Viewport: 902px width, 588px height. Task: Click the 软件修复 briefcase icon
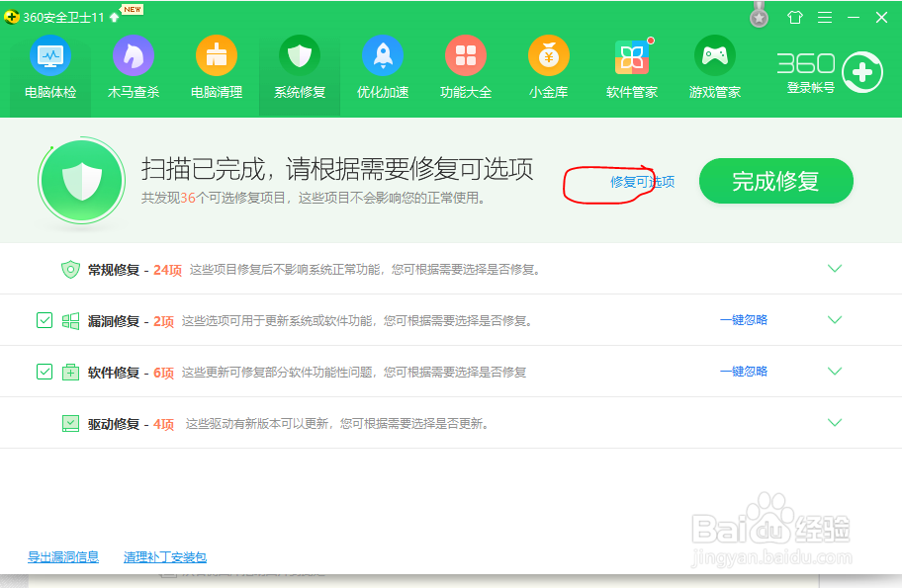click(x=70, y=372)
